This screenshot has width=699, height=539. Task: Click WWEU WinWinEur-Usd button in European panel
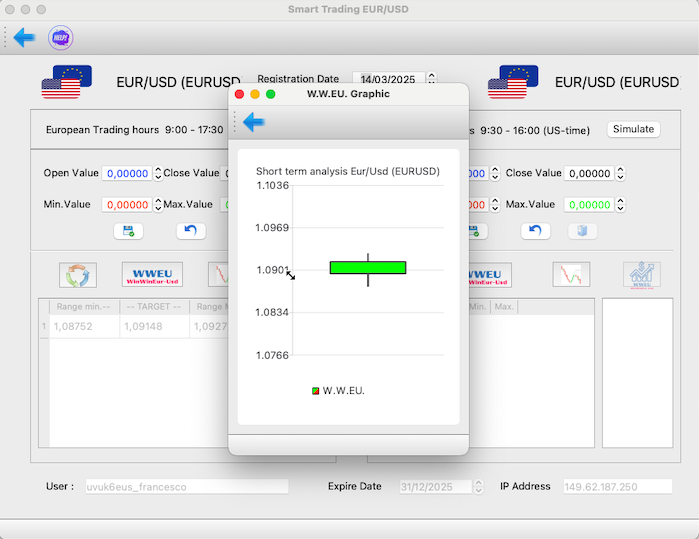152,275
